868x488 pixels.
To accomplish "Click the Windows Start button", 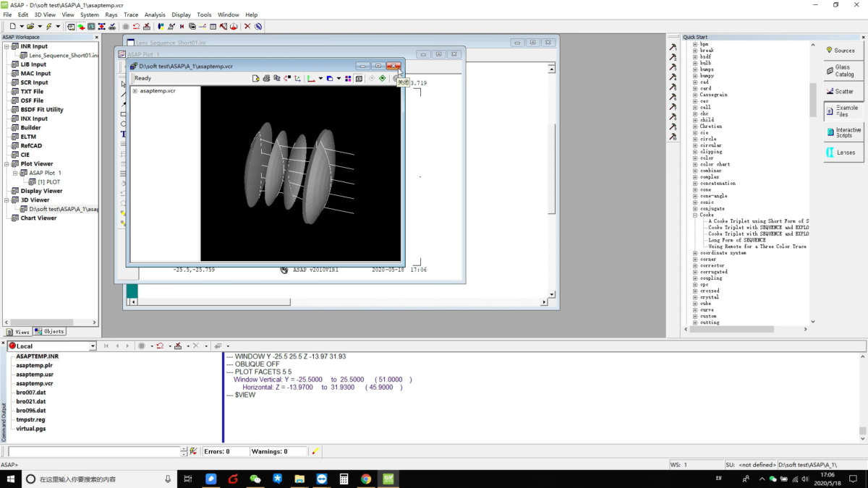I will pos(11,479).
